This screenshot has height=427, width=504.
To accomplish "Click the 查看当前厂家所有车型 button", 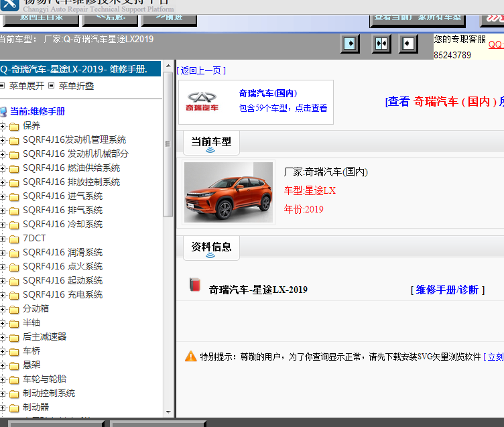I will click(x=418, y=20).
